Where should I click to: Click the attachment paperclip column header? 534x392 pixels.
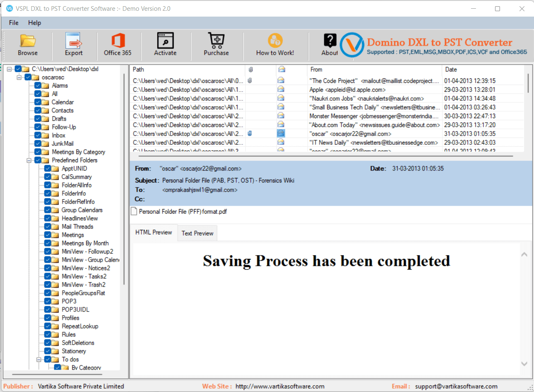[250, 70]
